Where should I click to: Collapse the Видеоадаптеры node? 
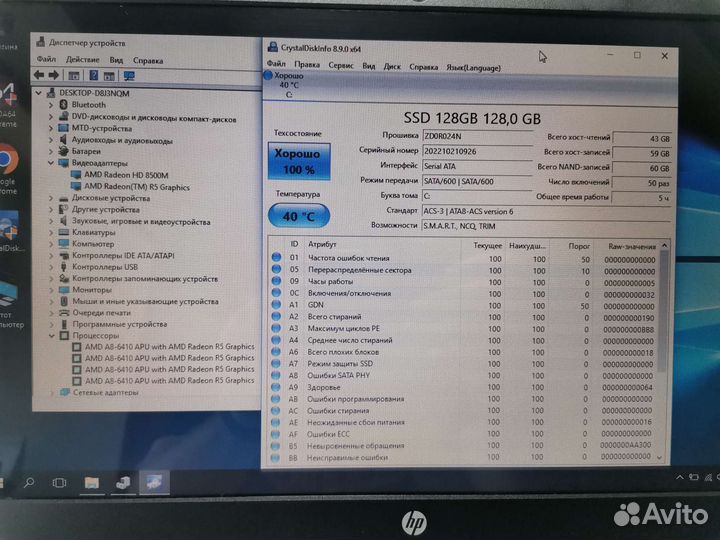tap(51, 163)
